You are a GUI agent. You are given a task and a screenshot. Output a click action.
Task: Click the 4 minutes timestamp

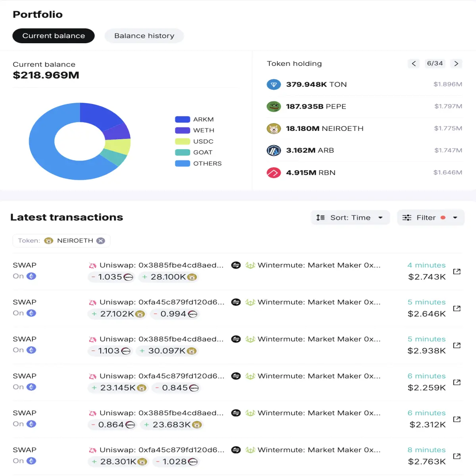pos(426,265)
